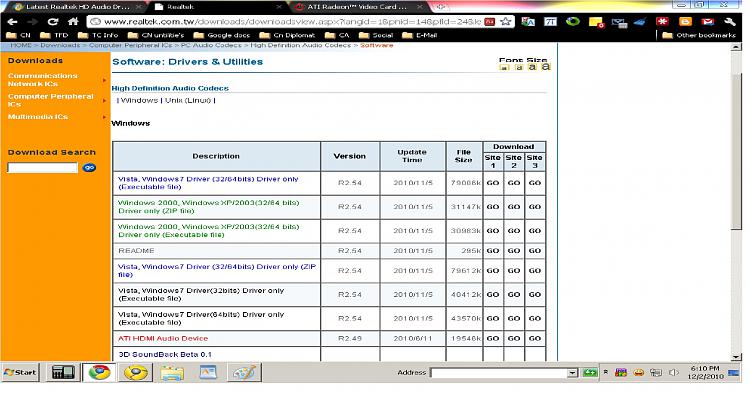Click the Windows anchor link
Screen dimensions: 750x393
point(139,100)
